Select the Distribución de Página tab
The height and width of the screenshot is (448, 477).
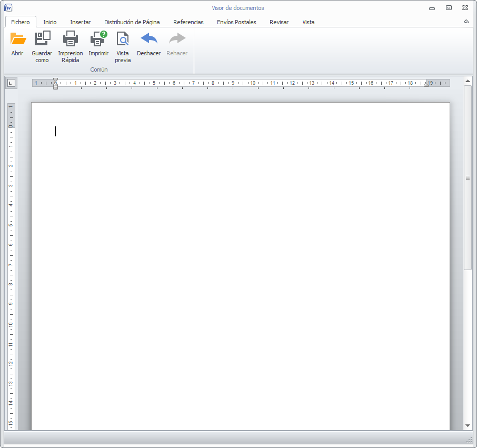tap(132, 22)
